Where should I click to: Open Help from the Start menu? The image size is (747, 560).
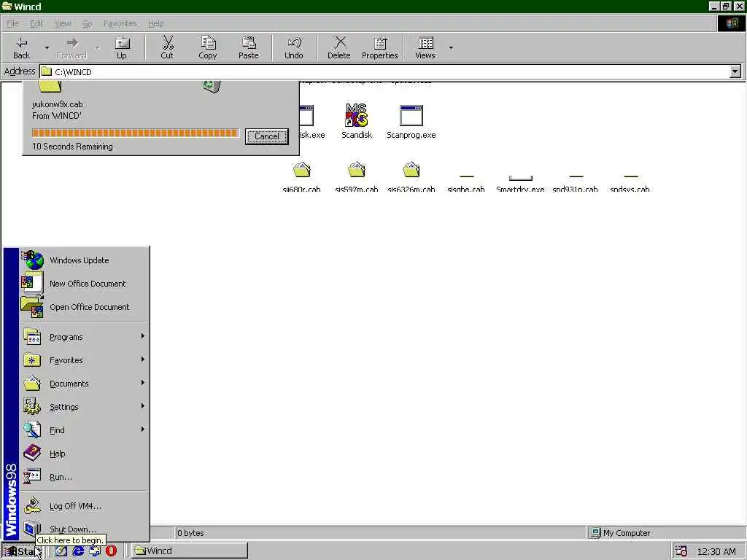click(84, 454)
